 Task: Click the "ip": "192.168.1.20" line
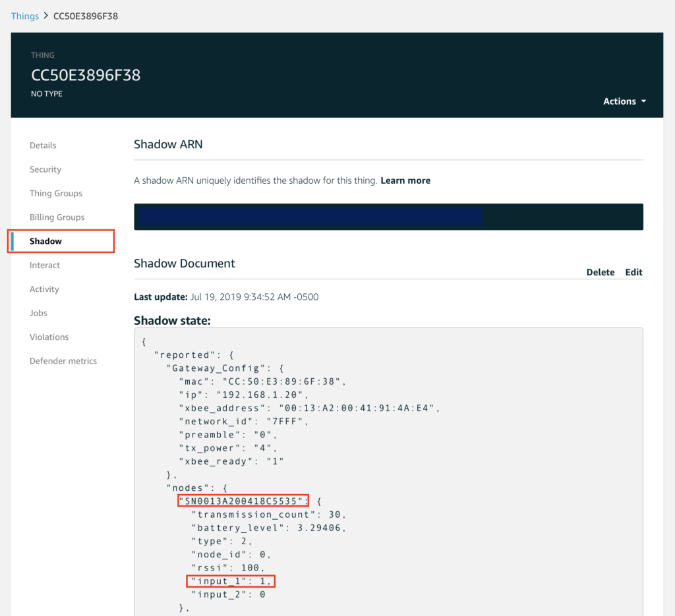243,395
